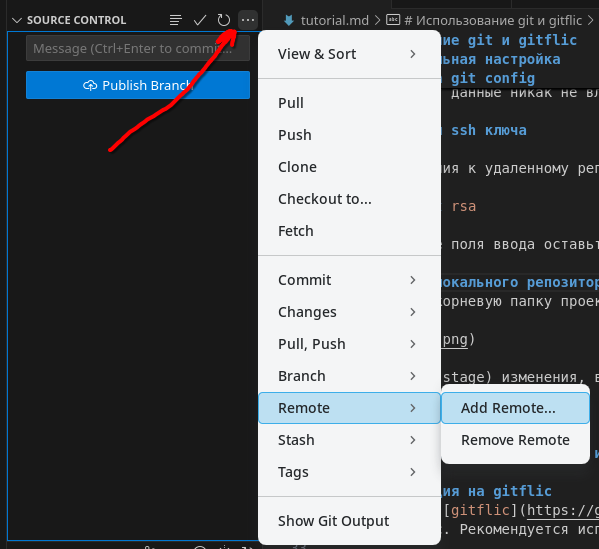599x549 pixels.
Task: Open the More Actions ellipsis menu
Action: 248,20
